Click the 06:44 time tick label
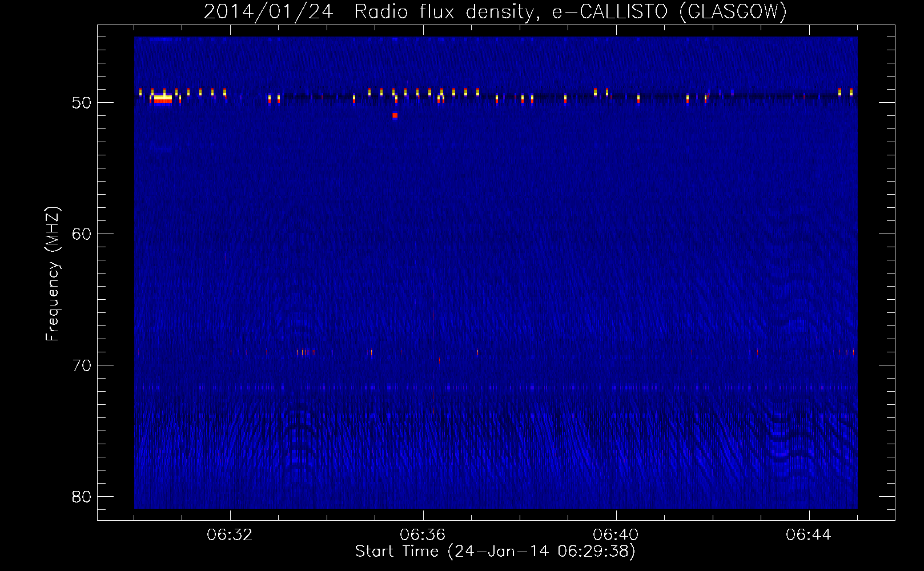This screenshot has height=571, width=924. 809,535
